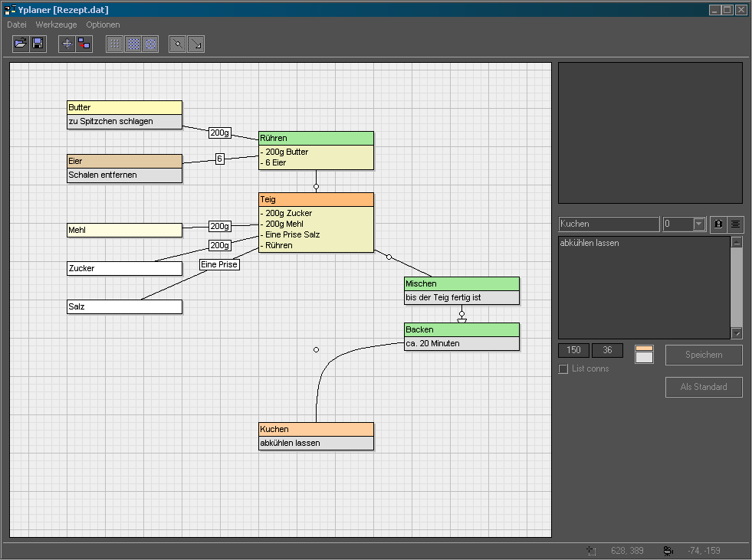This screenshot has height=560, width=752.
Task: Select the circle-ended connection line tool
Action: pos(178,44)
